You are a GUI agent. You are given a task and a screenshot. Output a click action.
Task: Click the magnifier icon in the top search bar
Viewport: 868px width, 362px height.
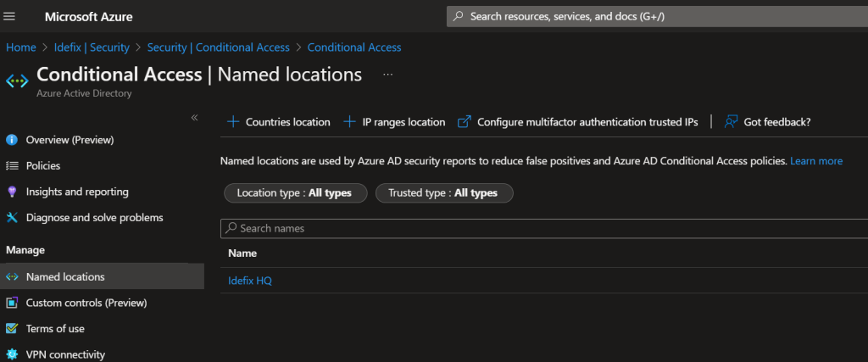coord(458,16)
